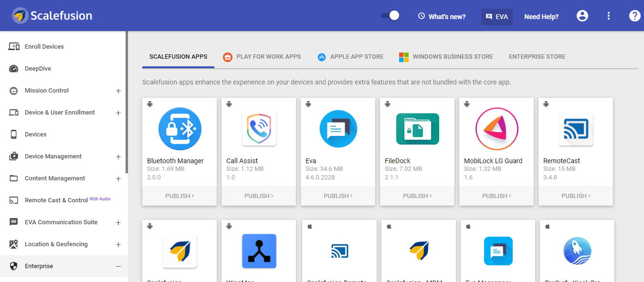Click the FileDock app icon

(418, 129)
